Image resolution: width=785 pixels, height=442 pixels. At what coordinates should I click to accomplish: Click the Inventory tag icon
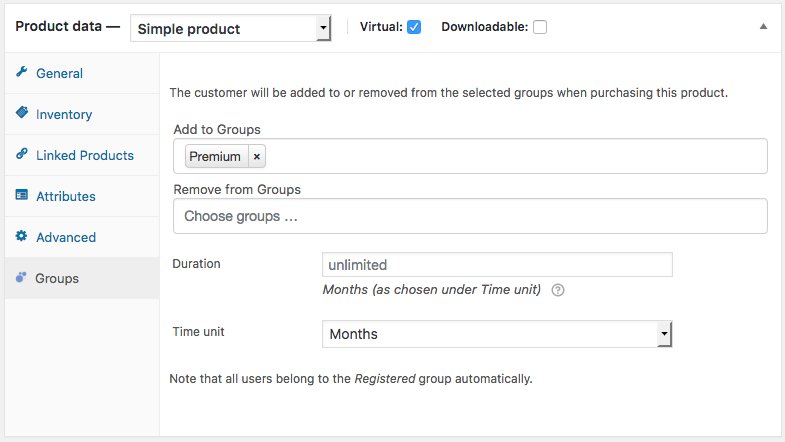click(x=22, y=113)
